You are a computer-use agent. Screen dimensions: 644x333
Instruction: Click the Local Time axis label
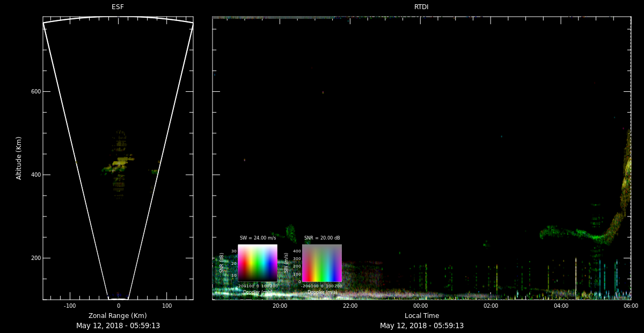[x=422, y=316]
